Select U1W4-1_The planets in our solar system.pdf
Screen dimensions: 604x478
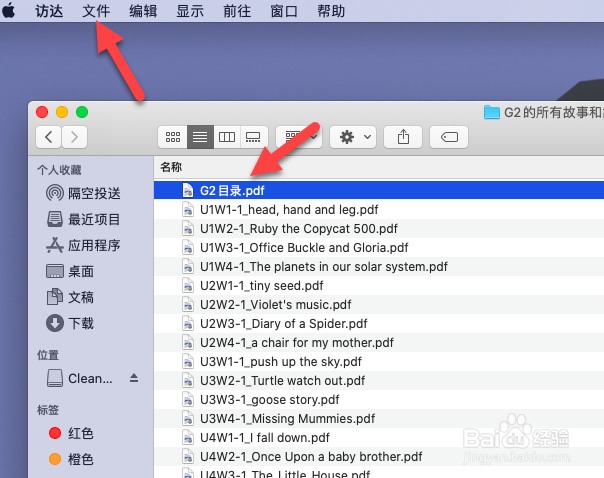[379, 267]
